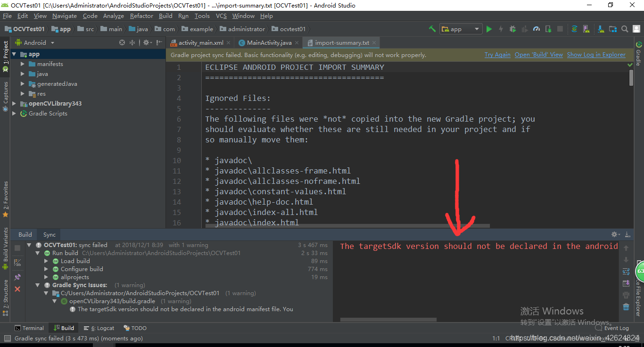This screenshot has height=347, width=644.
Task: Toggle the Build Variants side tab
Action: tap(5, 248)
